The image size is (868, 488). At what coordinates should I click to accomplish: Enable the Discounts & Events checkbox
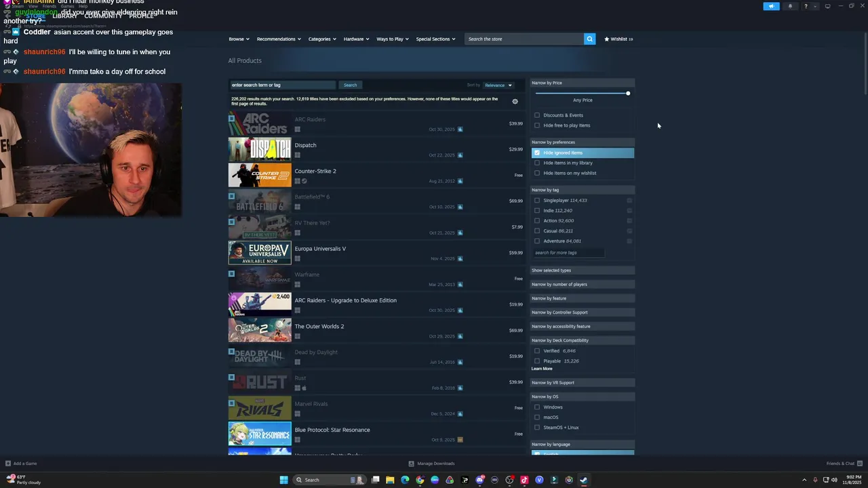point(537,115)
